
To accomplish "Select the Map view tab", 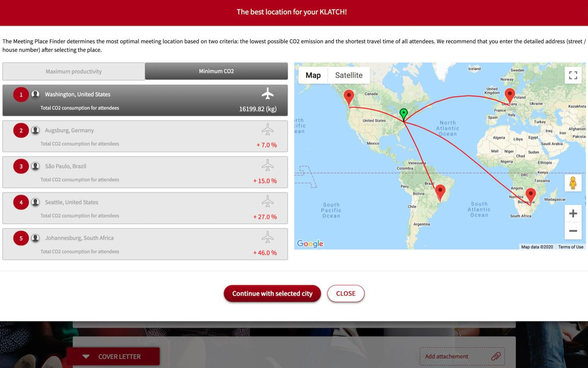I will click(313, 75).
